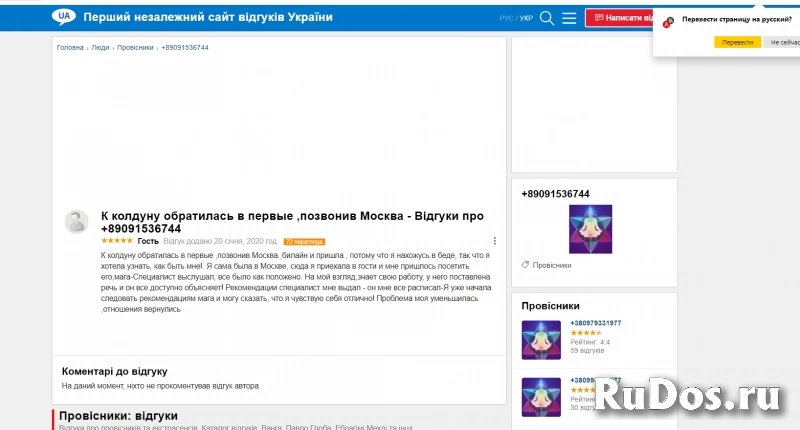
Task: Click the translate popup icon
Action: [668, 21]
